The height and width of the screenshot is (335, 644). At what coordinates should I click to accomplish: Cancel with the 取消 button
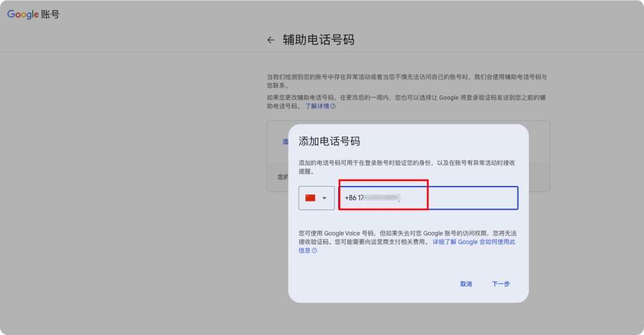click(x=466, y=284)
